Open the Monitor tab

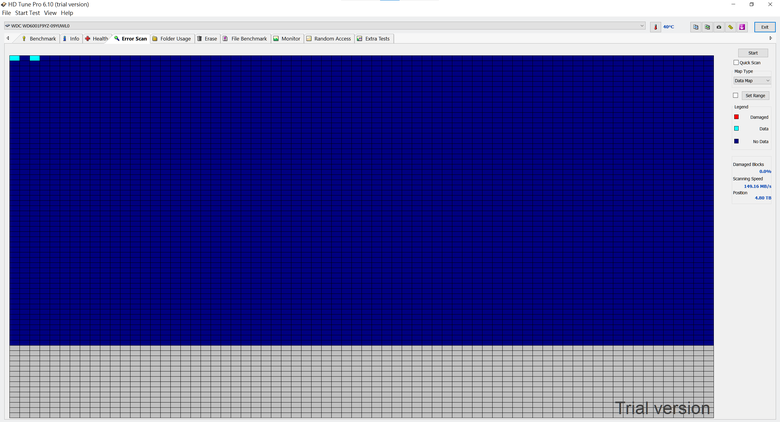tap(287, 38)
